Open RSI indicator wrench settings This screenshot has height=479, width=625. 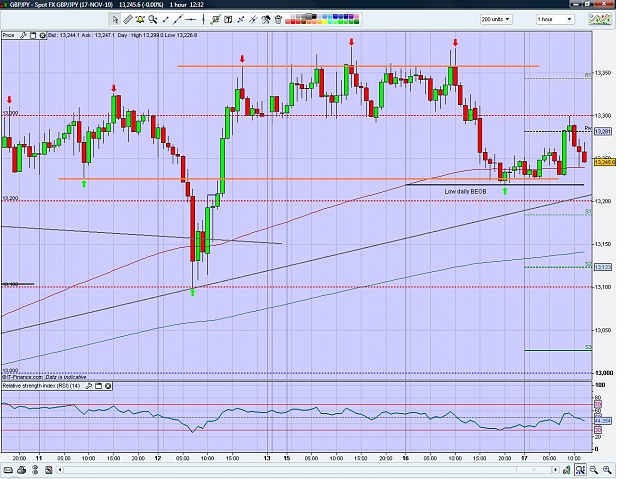[x=89, y=386]
